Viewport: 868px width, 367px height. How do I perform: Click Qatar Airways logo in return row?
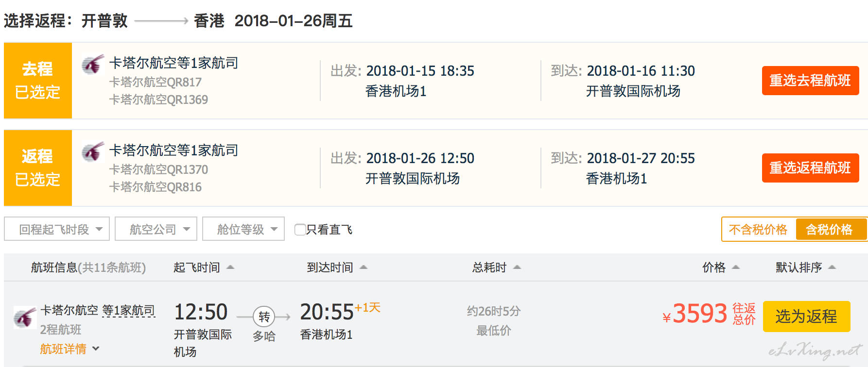coord(93,151)
